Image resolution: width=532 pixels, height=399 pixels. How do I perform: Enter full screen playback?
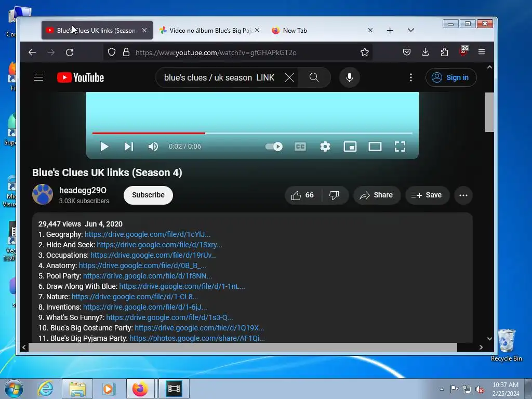pyautogui.click(x=400, y=147)
